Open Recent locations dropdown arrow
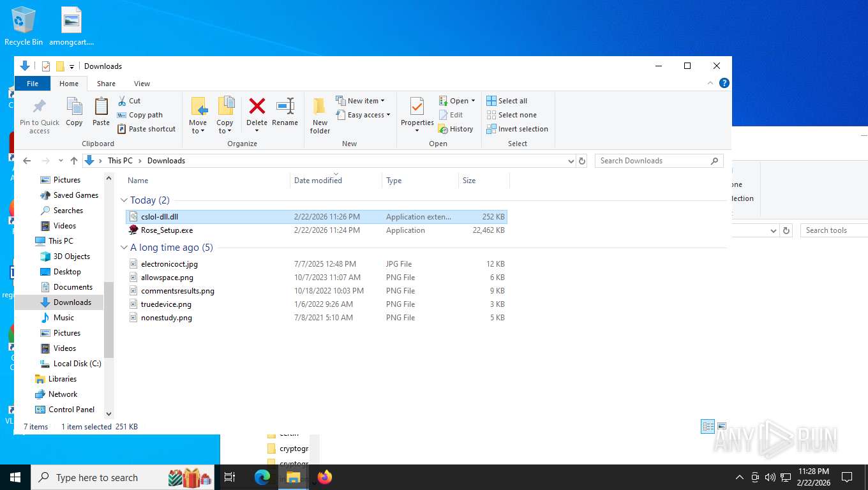868x490 pixels. point(61,161)
